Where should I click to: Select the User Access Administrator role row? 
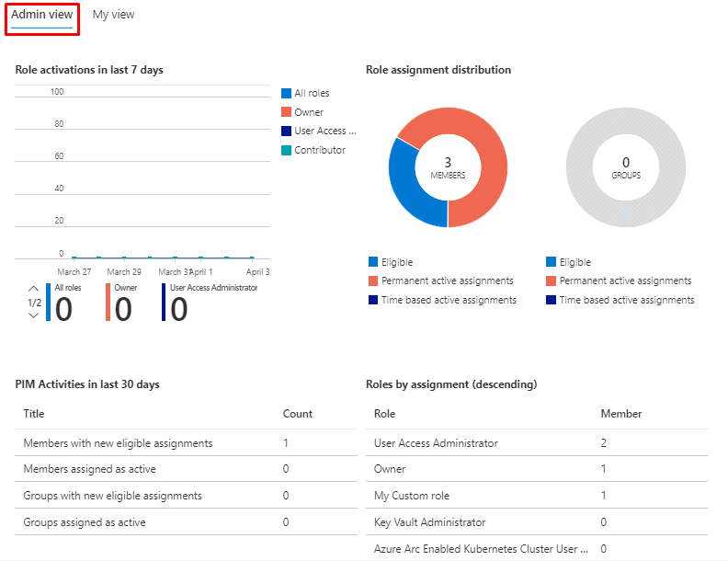click(x=436, y=443)
